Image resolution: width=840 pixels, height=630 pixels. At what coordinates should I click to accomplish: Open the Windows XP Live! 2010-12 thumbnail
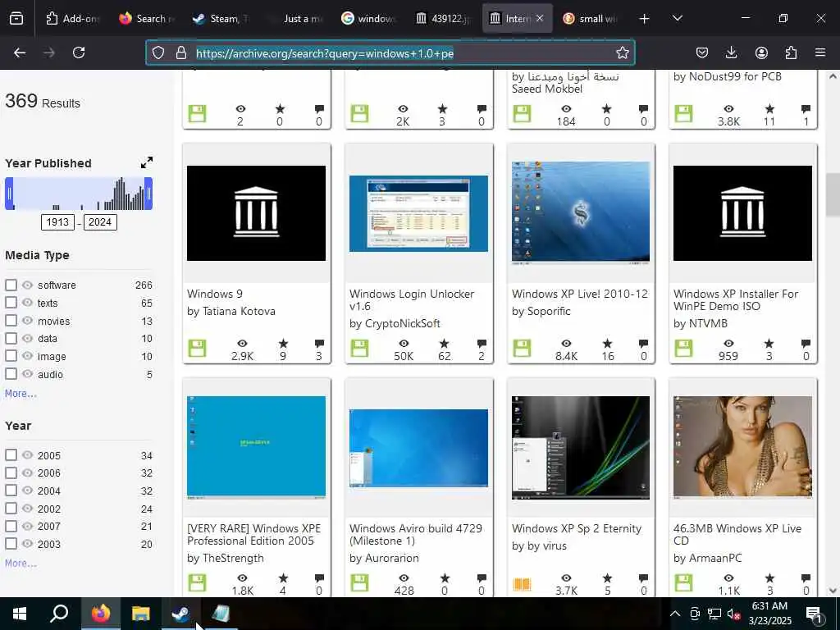(x=581, y=212)
